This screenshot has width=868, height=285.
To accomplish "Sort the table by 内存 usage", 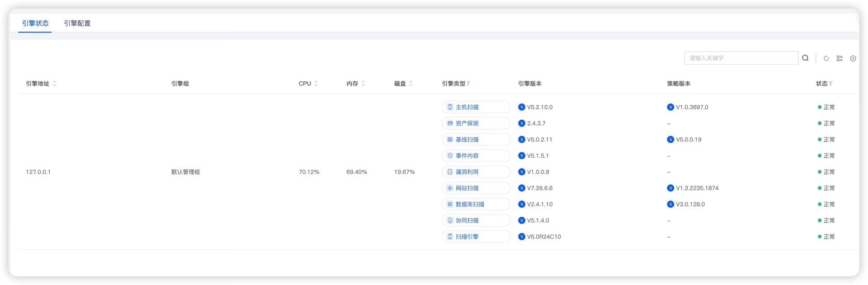I will click(363, 84).
